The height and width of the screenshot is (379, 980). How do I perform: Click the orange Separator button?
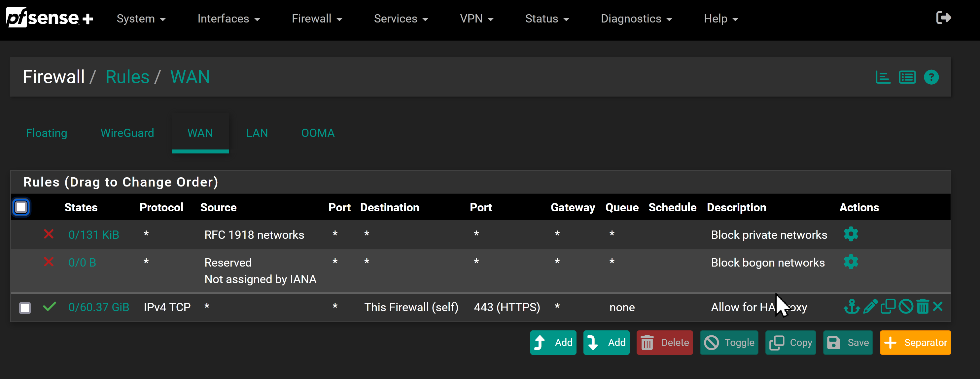point(915,342)
